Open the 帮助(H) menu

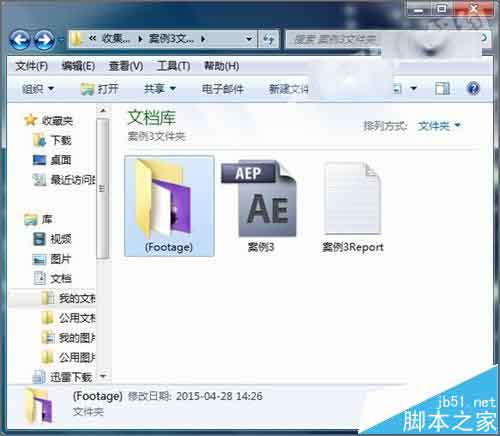(x=222, y=66)
